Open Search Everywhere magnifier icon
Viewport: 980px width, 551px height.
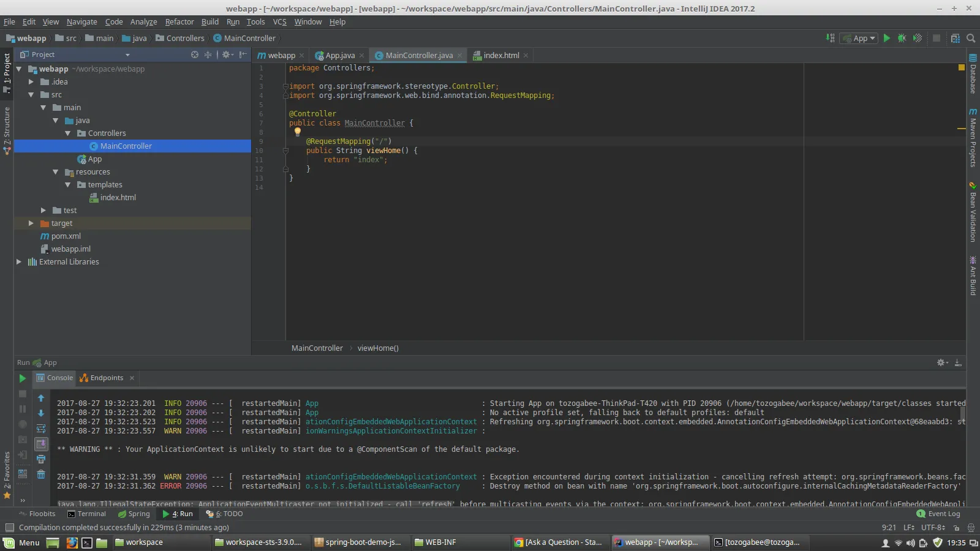pos(971,38)
